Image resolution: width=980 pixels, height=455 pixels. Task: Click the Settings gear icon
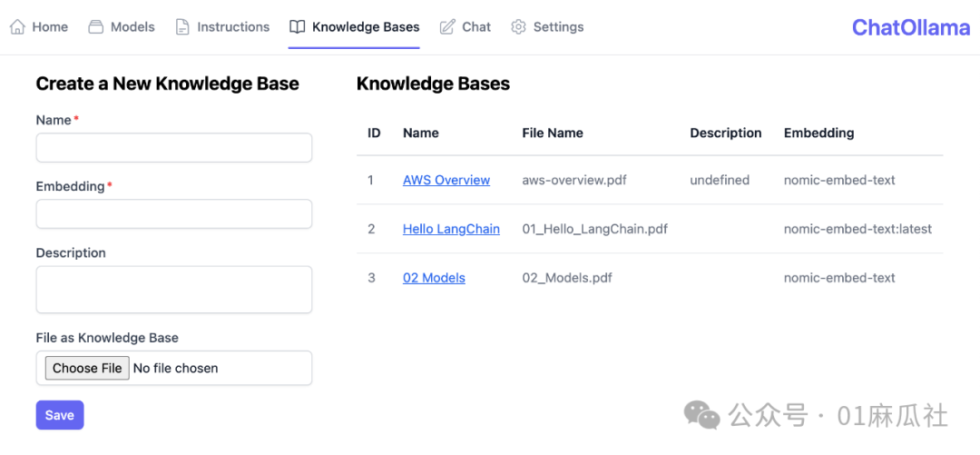518,27
